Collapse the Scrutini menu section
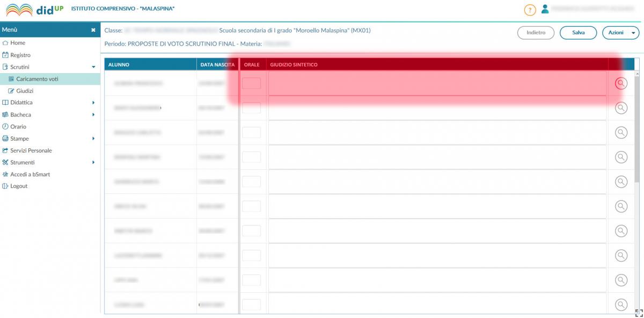Screen dimensions: 644x318 pos(93,67)
